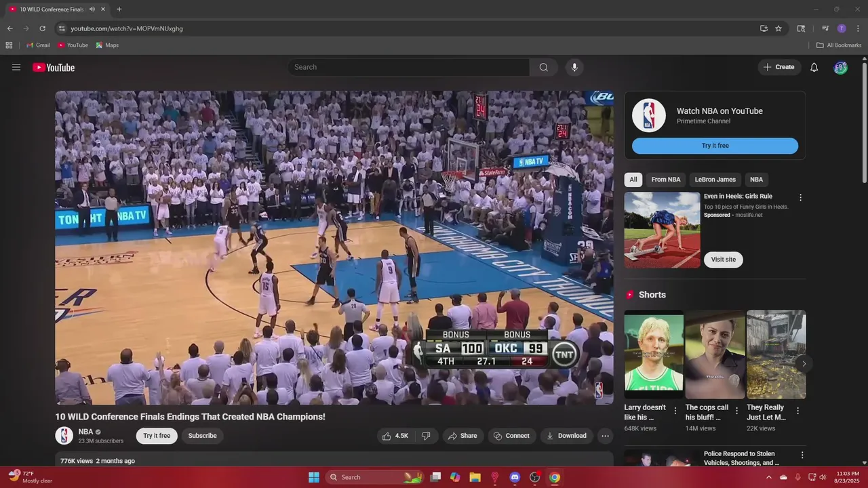Image resolution: width=868 pixels, height=488 pixels.
Task: Select the From NBA filter chip
Action: pyautogui.click(x=666, y=180)
